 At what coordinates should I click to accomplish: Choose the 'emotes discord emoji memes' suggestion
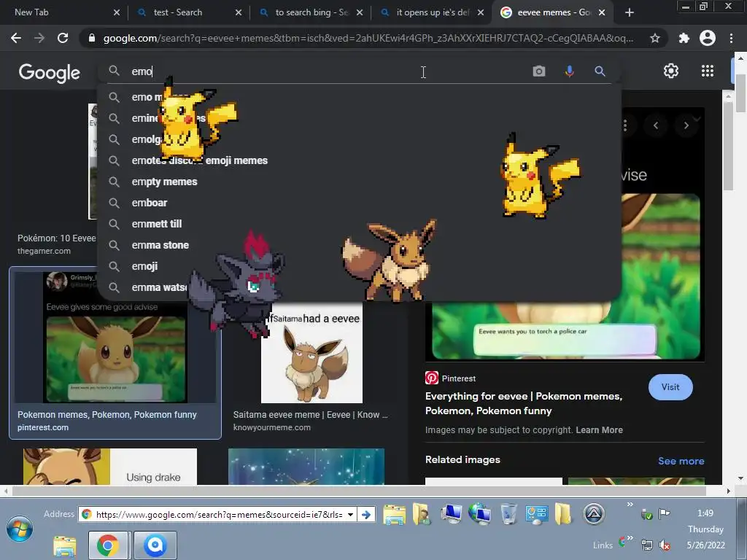pyautogui.click(x=358, y=160)
